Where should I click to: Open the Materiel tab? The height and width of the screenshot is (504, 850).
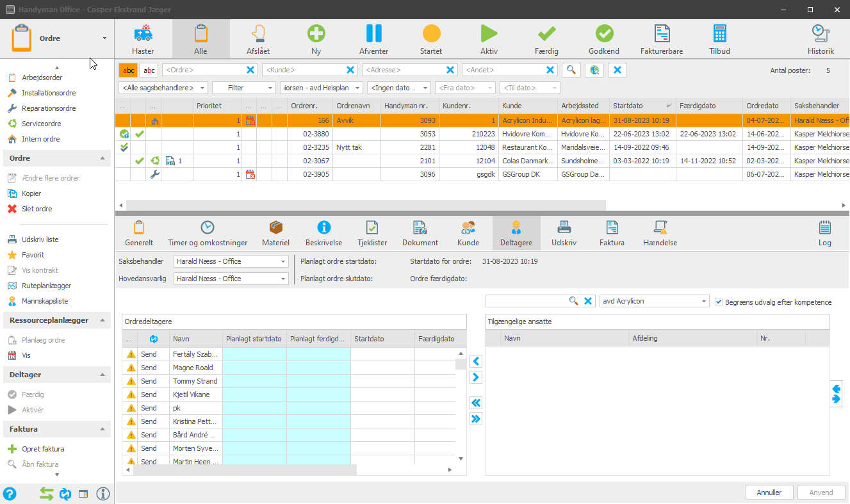pos(276,233)
